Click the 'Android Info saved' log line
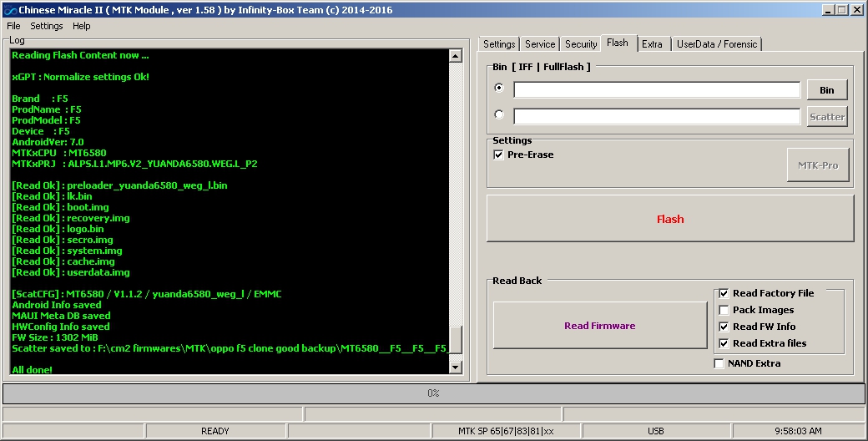Screen dimensions: 868x441 pos(57,305)
